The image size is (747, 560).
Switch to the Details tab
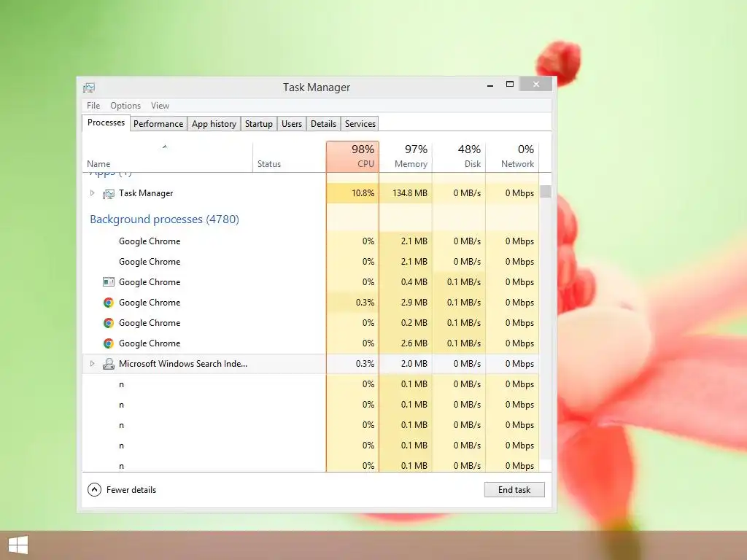click(323, 124)
